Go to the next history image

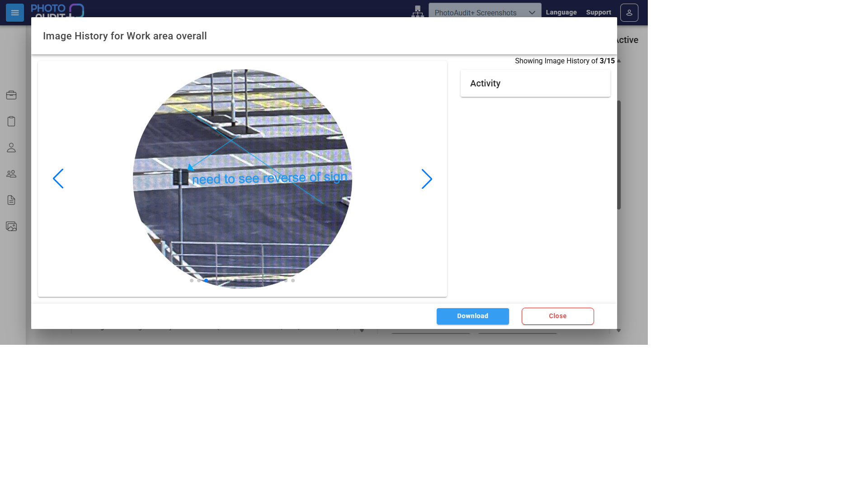427,179
